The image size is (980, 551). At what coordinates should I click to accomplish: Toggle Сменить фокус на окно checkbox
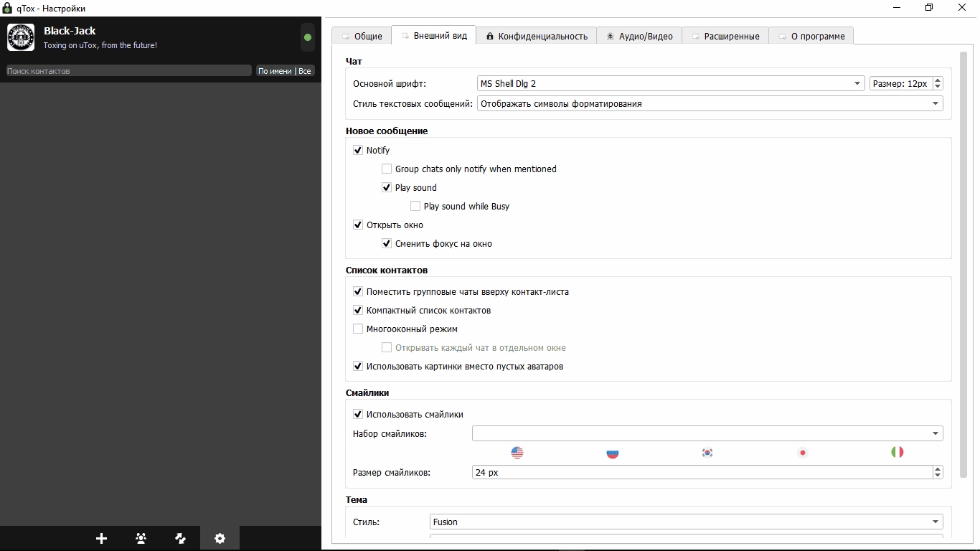click(387, 244)
